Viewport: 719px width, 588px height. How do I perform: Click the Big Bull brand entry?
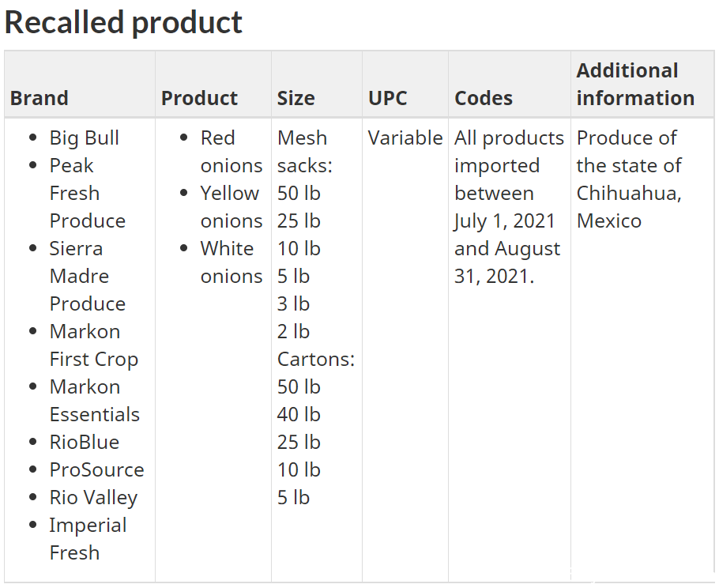coord(85,138)
